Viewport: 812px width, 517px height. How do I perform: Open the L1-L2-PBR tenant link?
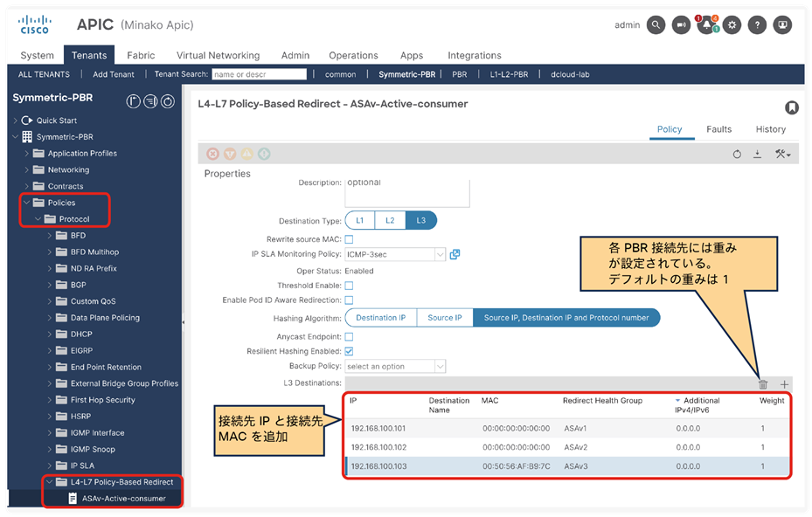pyautogui.click(x=509, y=74)
